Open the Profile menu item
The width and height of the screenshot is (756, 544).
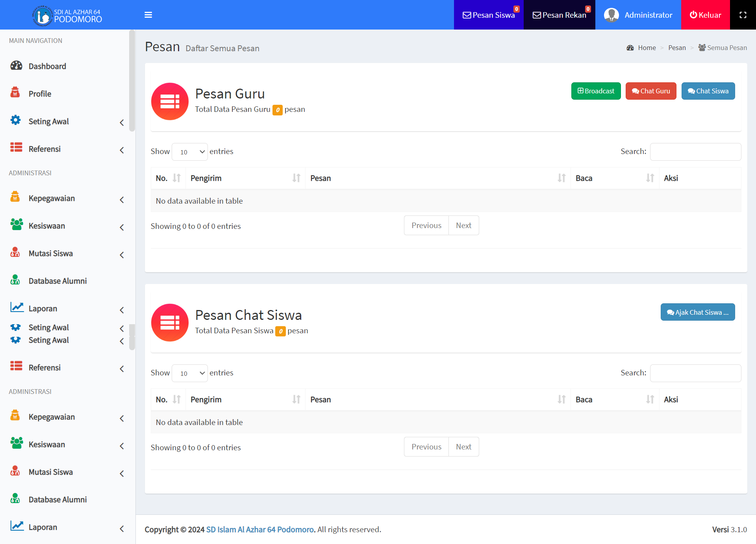click(x=40, y=94)
